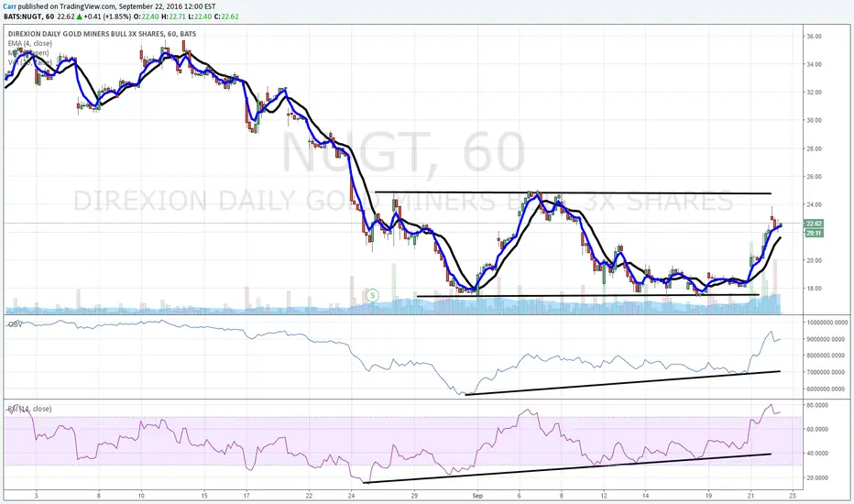The height and width of the screenshot is (504, 854).
Task: Click the '23' date axis label
Action: pos(793,496)
